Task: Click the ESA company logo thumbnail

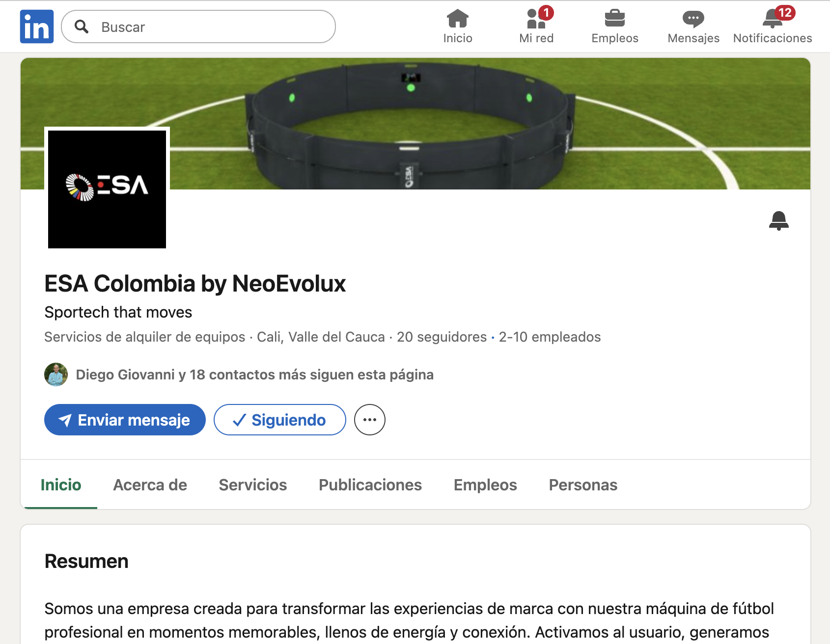Action: pyautogui.click(x=107, y=189)
